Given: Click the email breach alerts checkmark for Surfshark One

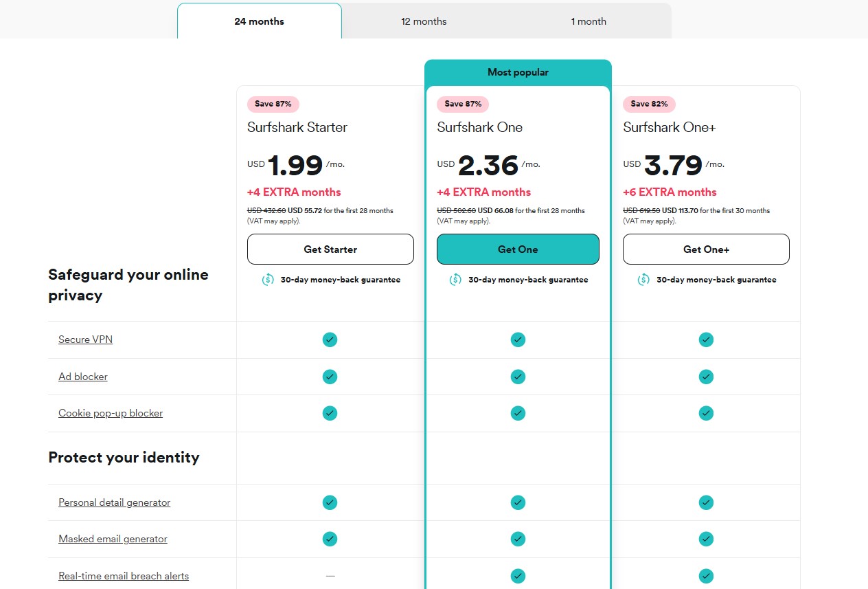Looking at the screenshot, I should (518, 576).
